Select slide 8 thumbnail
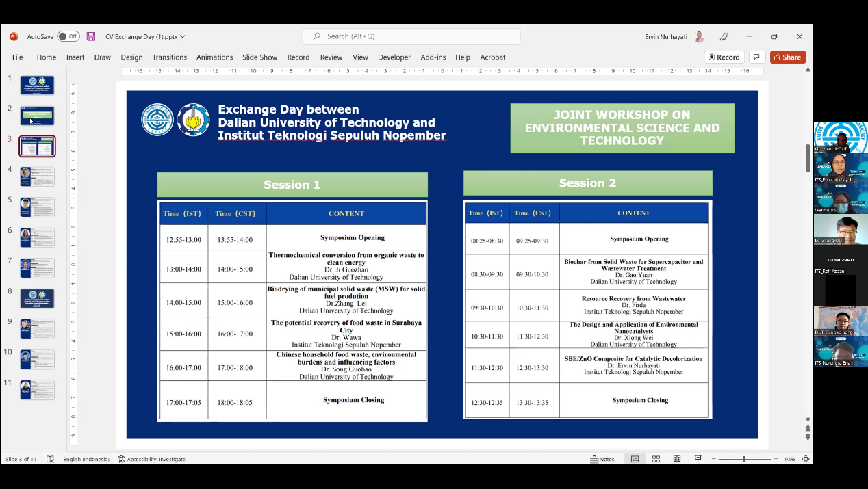 [x=37, y=298]
